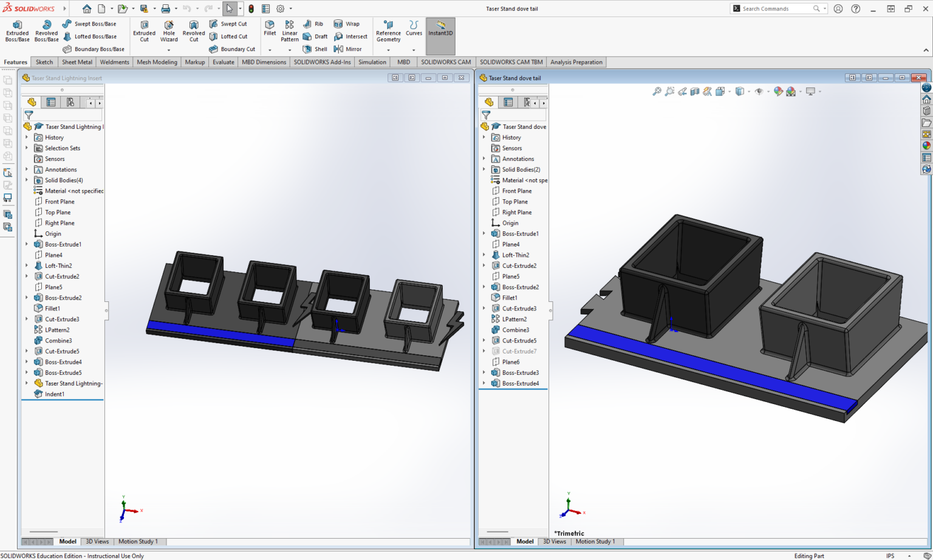Open Motion Study 1 in left window

(x=138, y=541)
